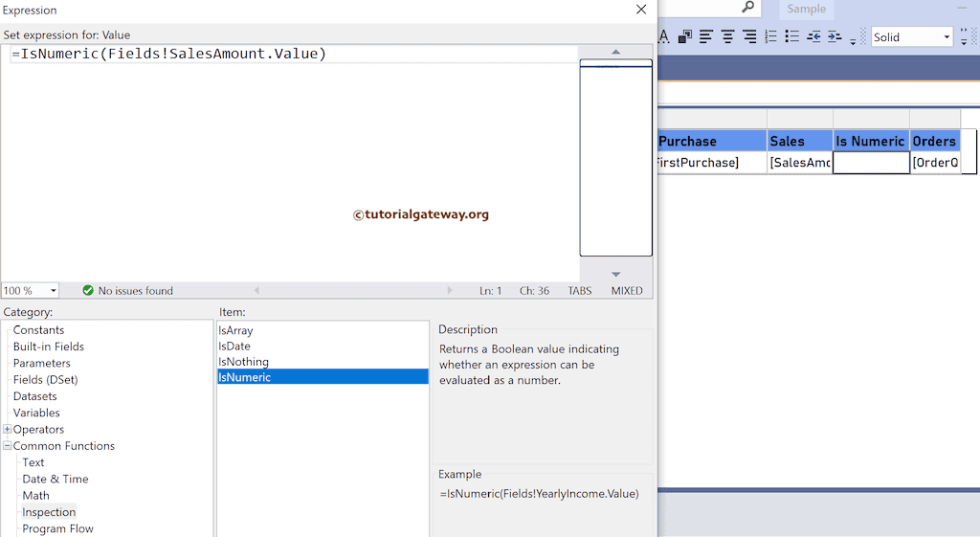This screenshot has width=980, height=537.
Task: Decrease indent in toolbar
Action: click(813, 37)
